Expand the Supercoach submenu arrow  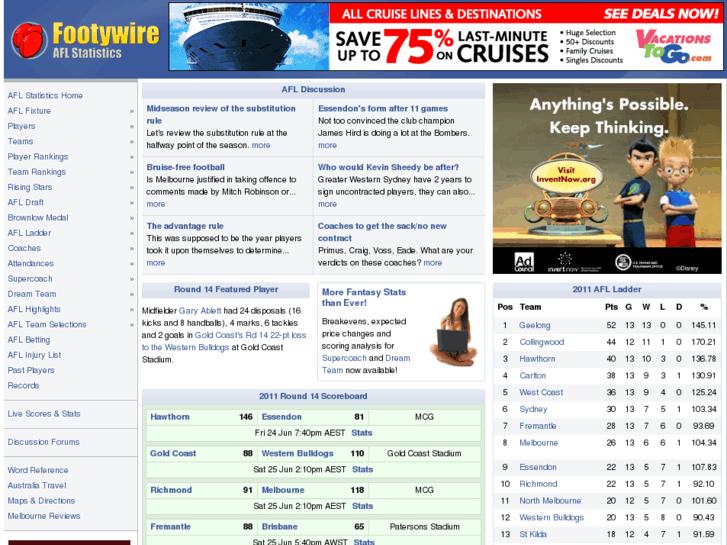(132, 279)
